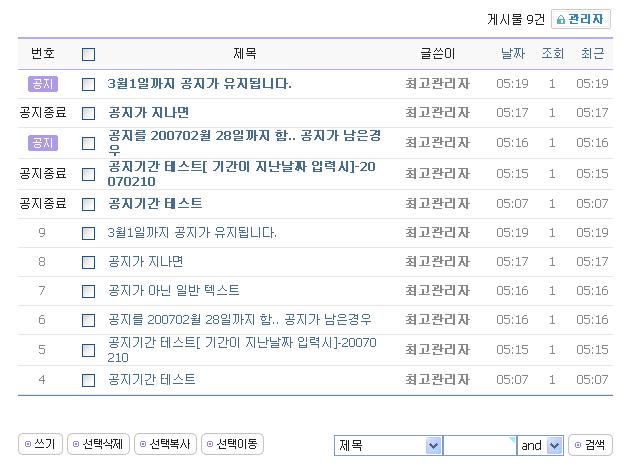Select checkbox for post number 9

point(88,233)
